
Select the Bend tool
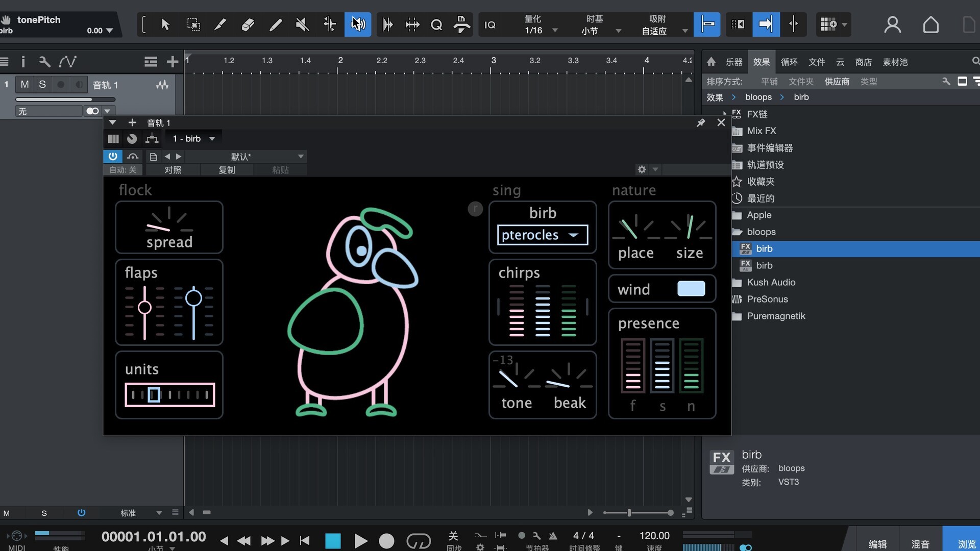coord(330,24)
